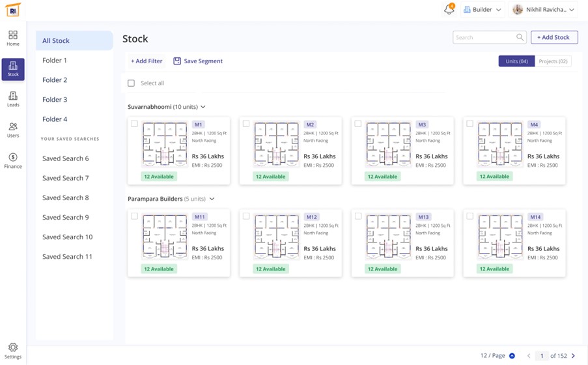
Task: Tick the checkbox on unit M12 card
Action: [246, 216]
